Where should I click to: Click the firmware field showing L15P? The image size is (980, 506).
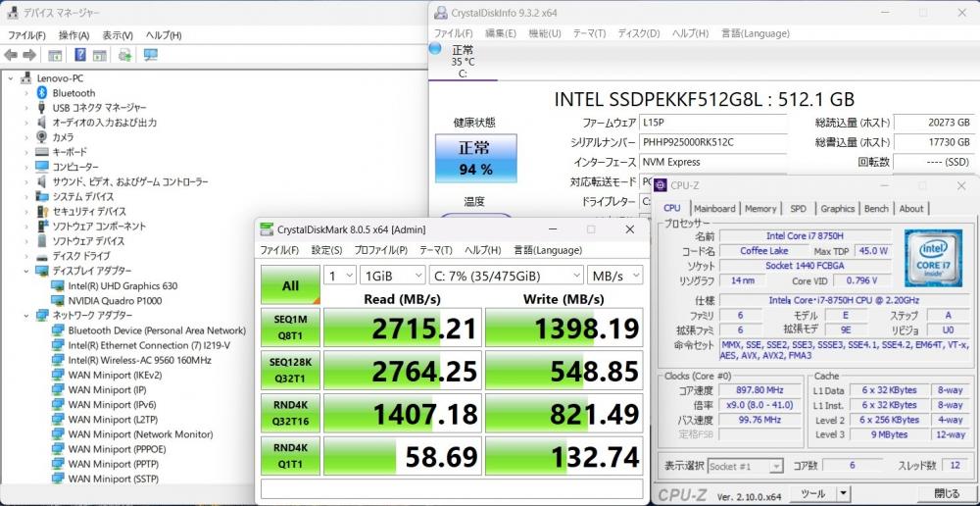tap(712, 123)
